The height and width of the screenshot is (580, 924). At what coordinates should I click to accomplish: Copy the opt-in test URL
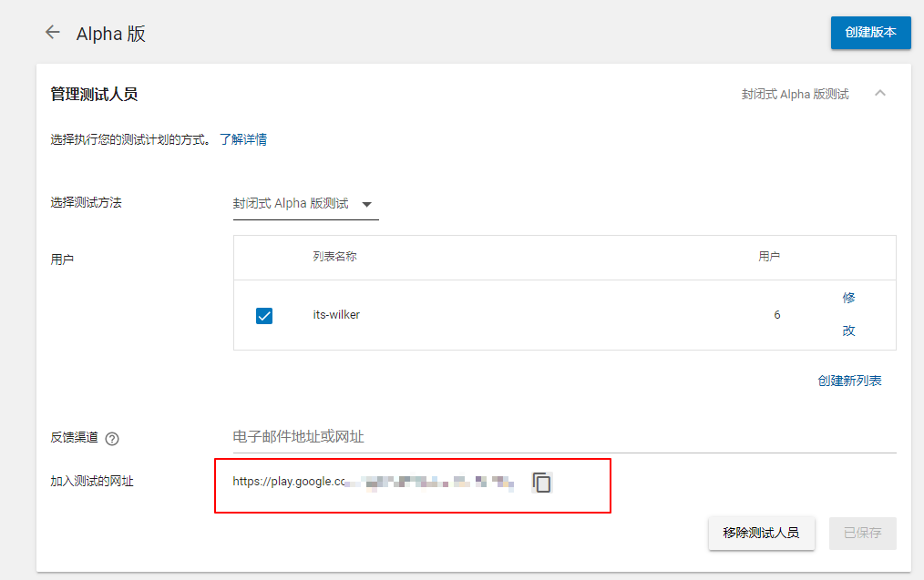541,483
